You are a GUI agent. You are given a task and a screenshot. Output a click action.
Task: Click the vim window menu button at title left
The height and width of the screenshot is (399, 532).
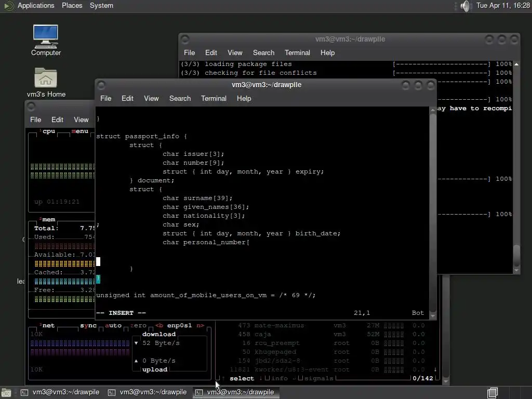[101, 85]
